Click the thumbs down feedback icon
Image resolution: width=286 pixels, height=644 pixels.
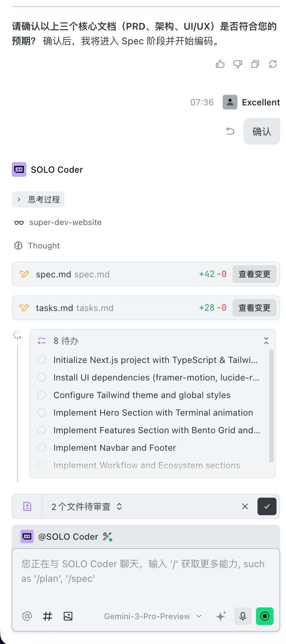point(238,64)
